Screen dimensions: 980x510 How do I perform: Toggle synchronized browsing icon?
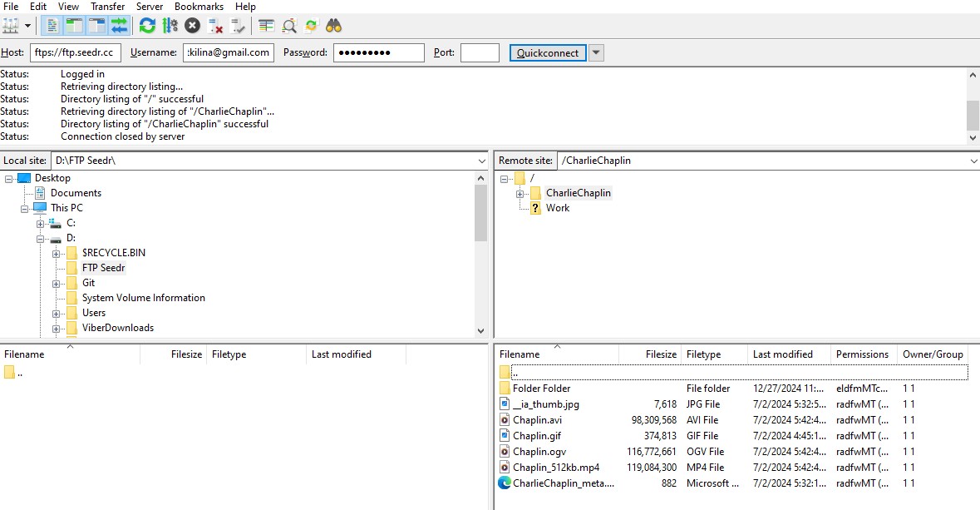[311, 26]
